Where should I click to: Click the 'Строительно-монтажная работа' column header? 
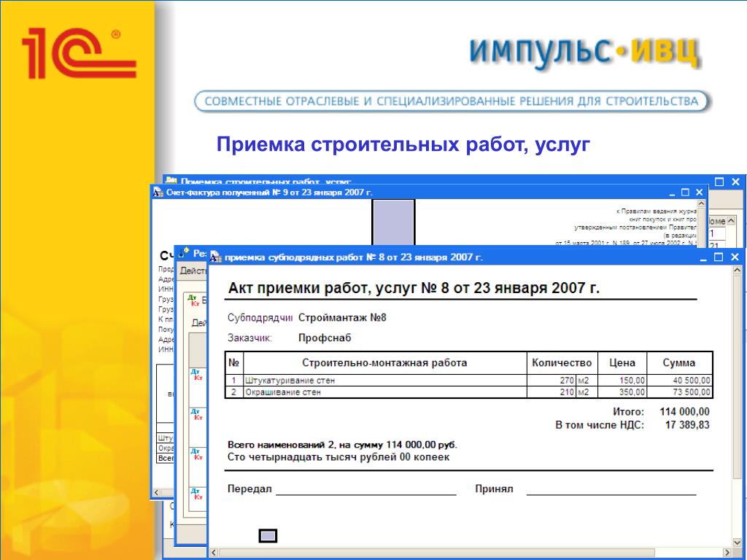coord(384,363)
